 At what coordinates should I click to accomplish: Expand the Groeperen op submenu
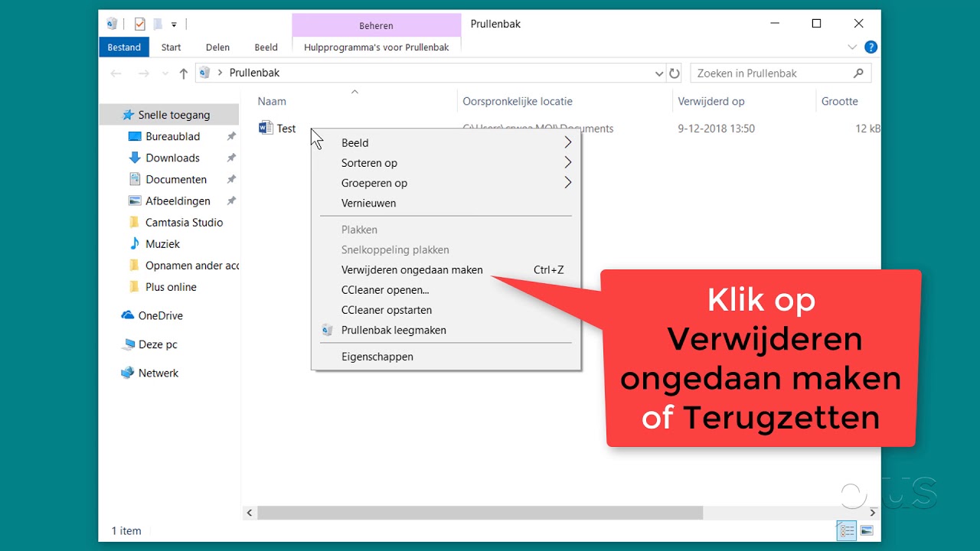tap(446, 183)
